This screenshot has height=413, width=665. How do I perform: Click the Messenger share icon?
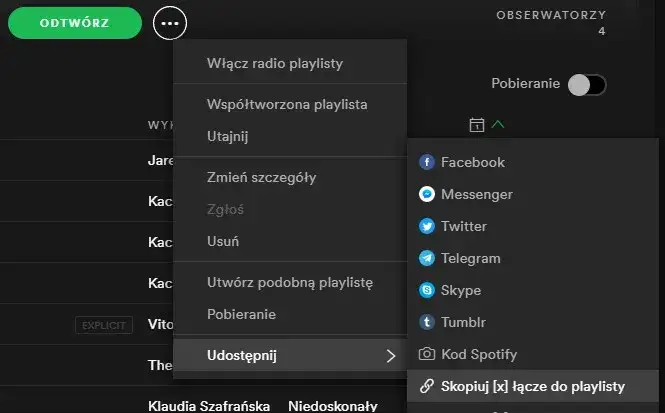coord(427,194)
